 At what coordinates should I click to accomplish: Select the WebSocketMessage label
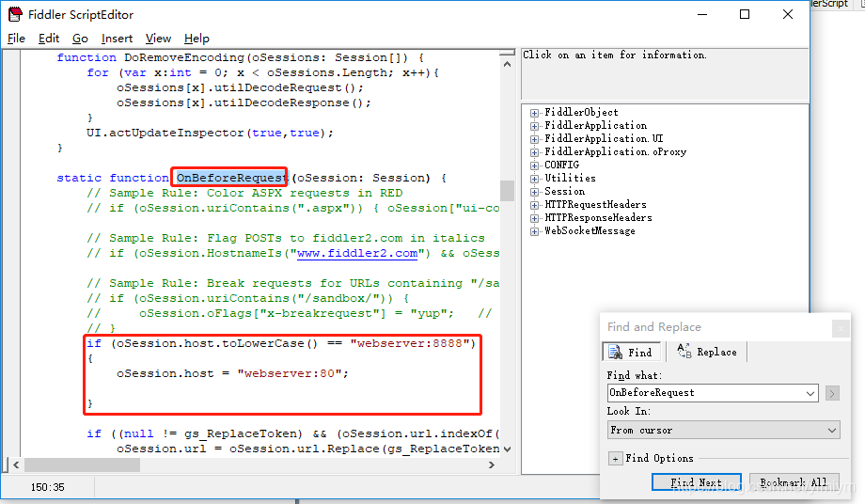[590, 231]
